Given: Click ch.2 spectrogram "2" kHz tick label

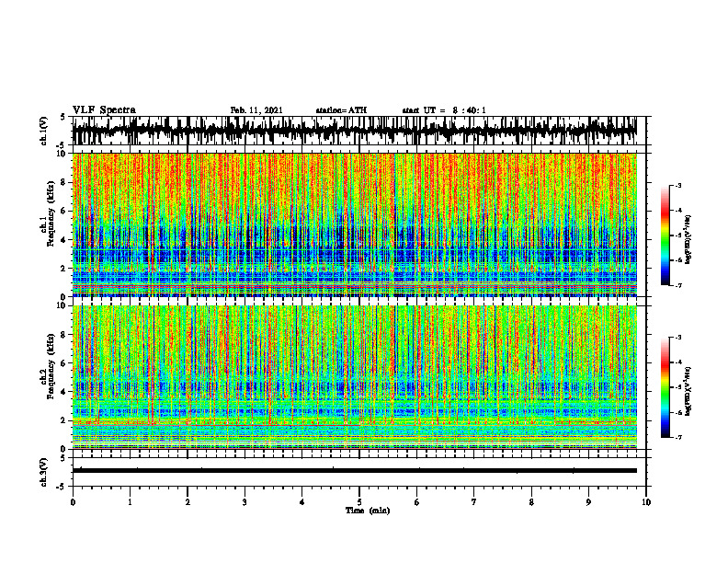Looking at the screenshot, I should tap(63, 420).
